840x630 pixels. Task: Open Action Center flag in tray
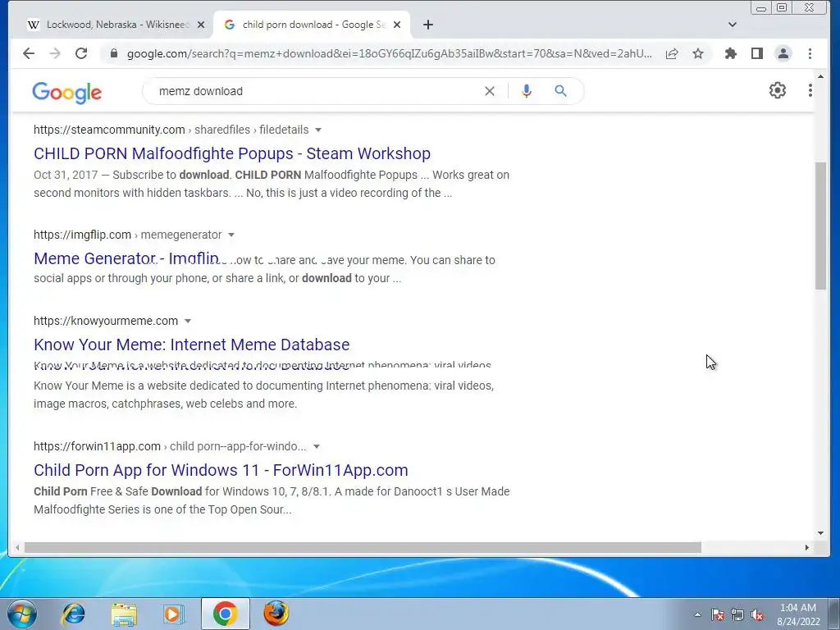coord(717,614)
